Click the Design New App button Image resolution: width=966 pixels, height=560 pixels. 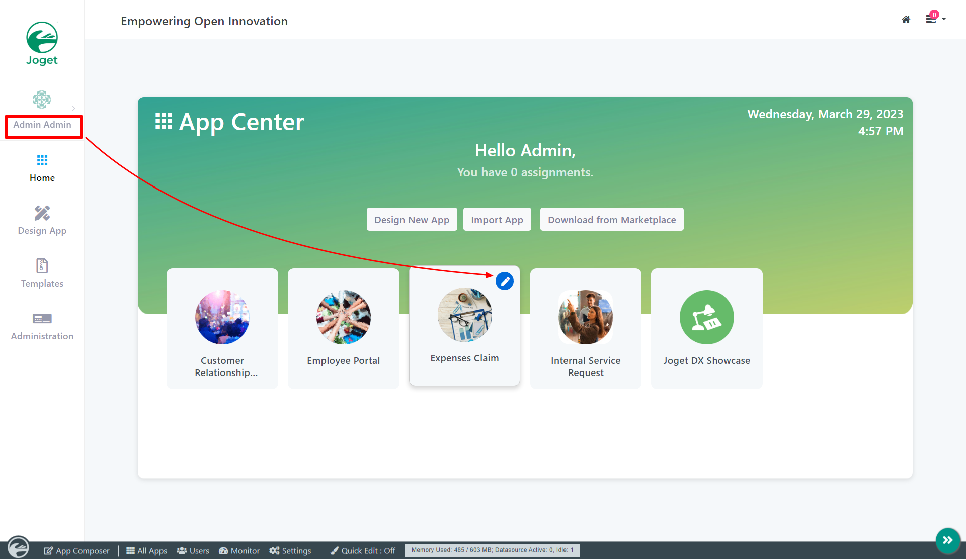tap(412, 220)
